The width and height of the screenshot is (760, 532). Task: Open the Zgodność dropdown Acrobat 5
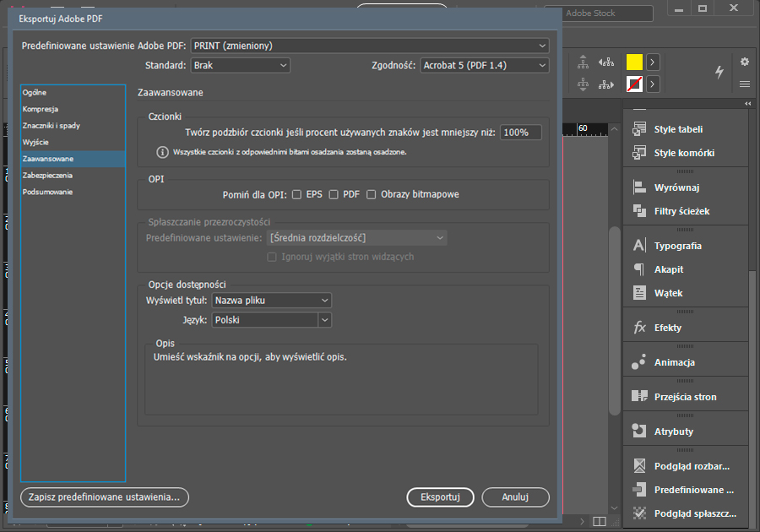(x=485, y=65)
